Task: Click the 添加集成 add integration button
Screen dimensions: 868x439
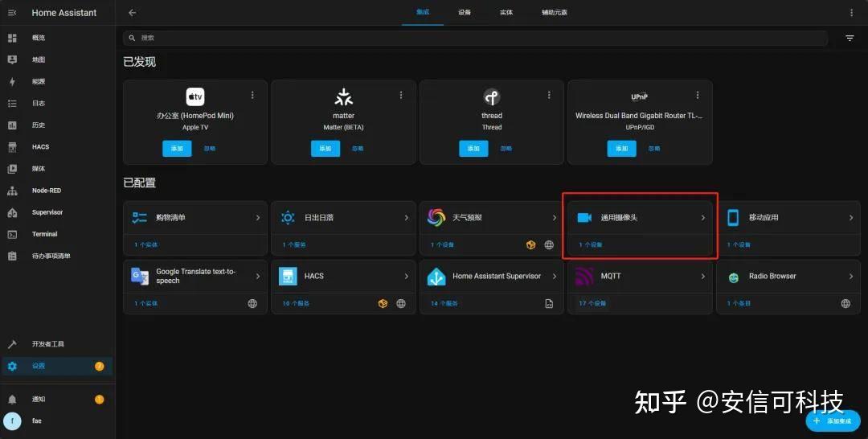Action: pyautogui.click(x=832, y=421)
